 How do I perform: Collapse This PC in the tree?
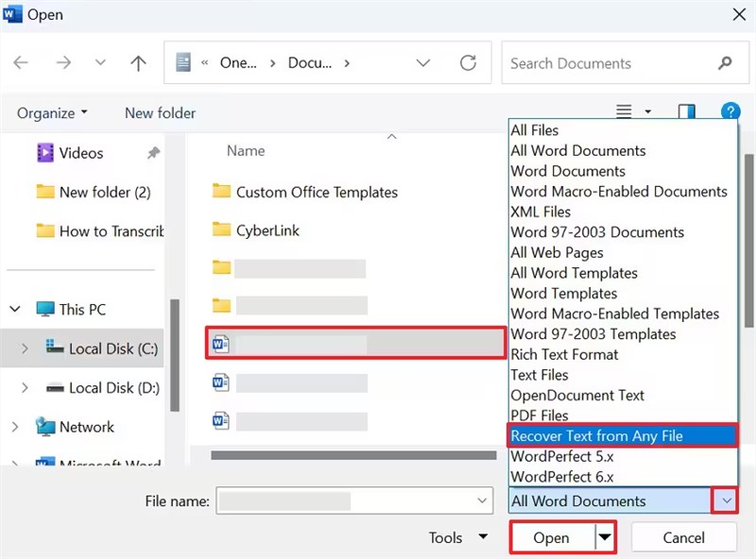click(x=15, y=309)
